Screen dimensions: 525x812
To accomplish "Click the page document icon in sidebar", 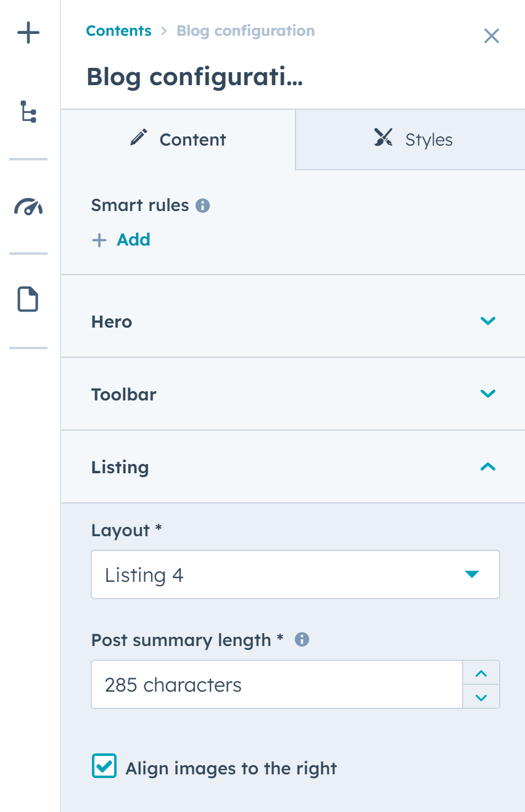I will coord(28,300).
